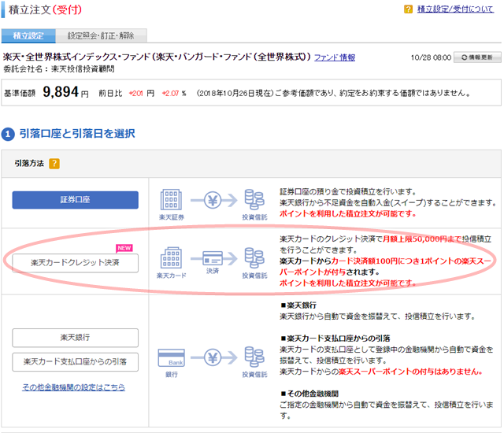Screen dimensions: 504x433
Task: Open the 積立設定/受付について help link
Action: (x=455, y=9)
